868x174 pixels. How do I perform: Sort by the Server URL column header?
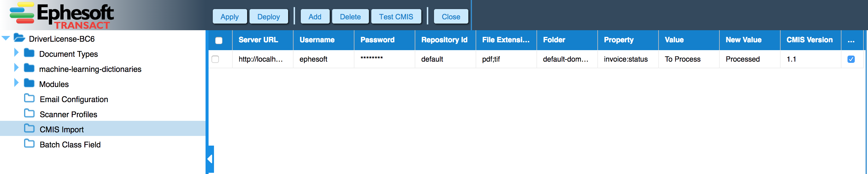pyautogui.click(x=259, y=40)
